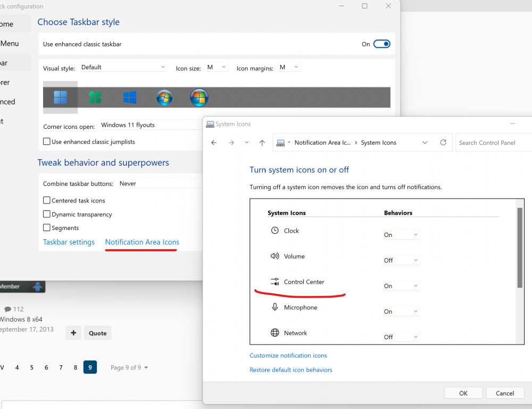
Task: Open the Volume behavior dropdown
Action: [401, 260]
